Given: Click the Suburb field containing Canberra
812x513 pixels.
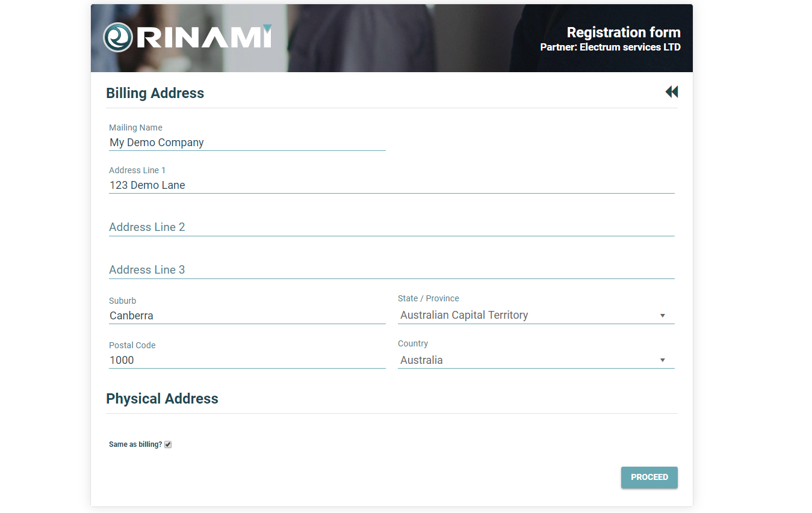Looking at the screenshot, I should [x=247, y=316].
